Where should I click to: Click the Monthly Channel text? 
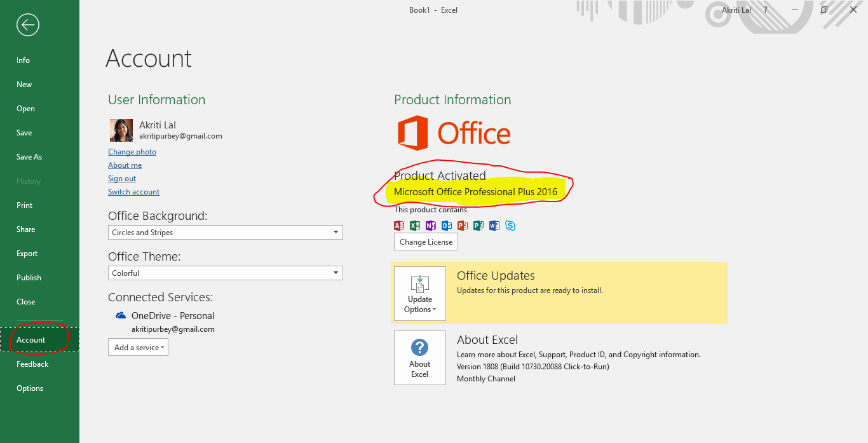(x=486, y=379)
